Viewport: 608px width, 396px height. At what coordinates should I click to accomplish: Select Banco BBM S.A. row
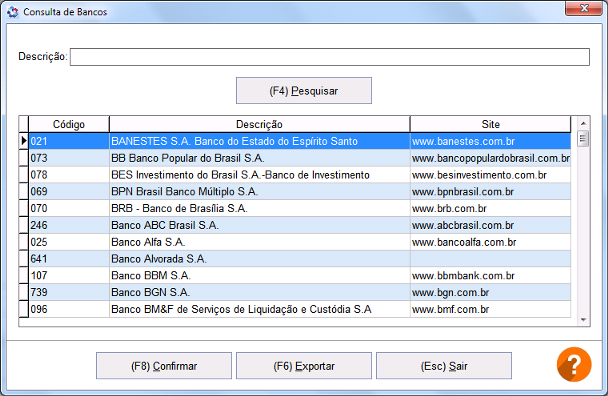pyautogui.click(x=259, y=275)
